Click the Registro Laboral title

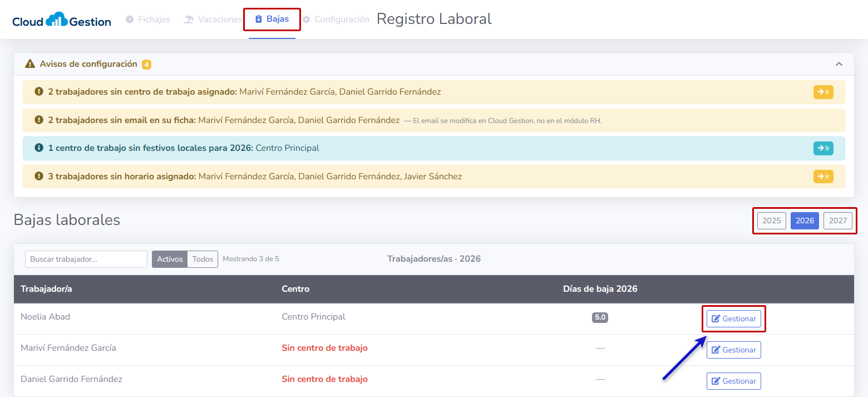[434, 19]
